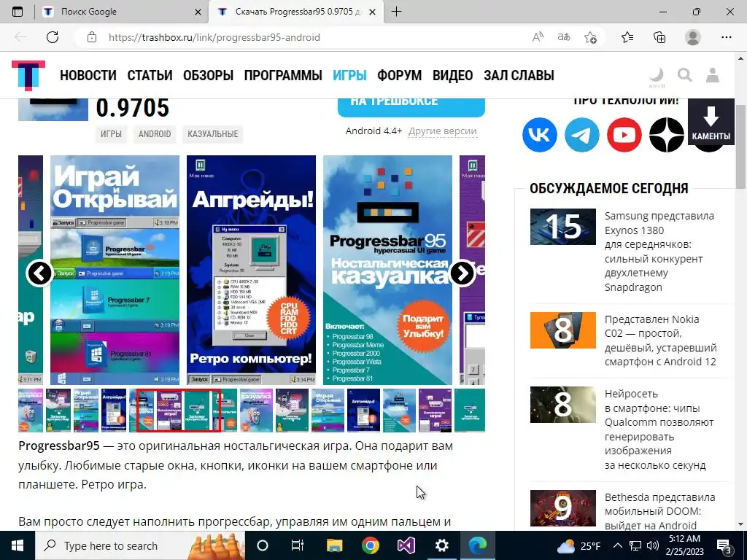The height and width of the screenshot is (560, 747).
Task: Open the user profile icon on site header
Action: (713, 75)
